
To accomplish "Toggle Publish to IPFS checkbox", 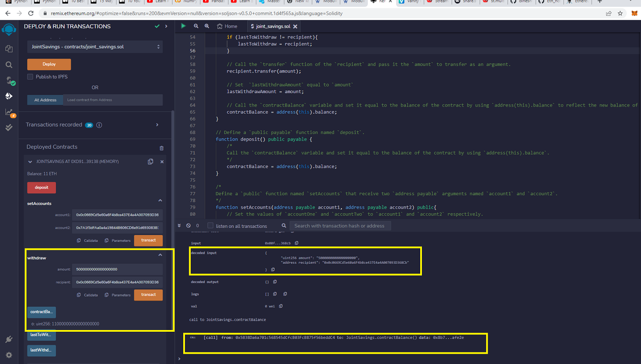I will pyautogui.click(x=30, y=77).
